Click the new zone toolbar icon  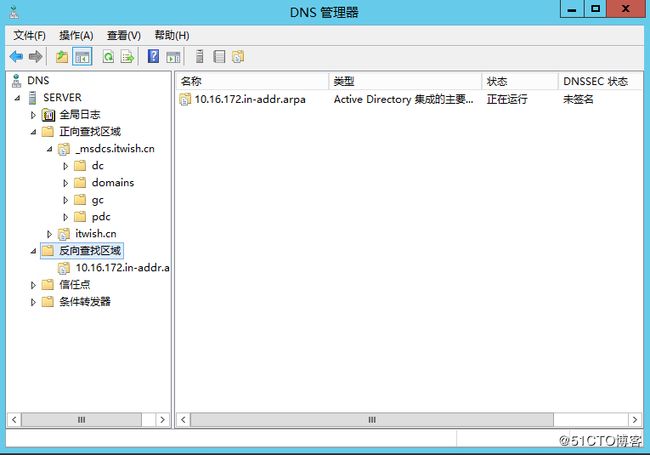coord(238,56)
